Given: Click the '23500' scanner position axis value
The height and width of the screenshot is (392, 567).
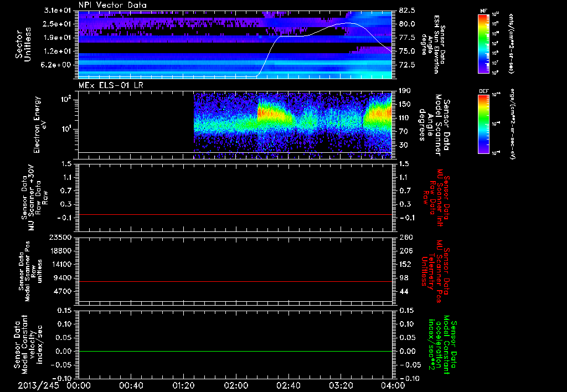Looking at the screenshot, I should 60,237.
